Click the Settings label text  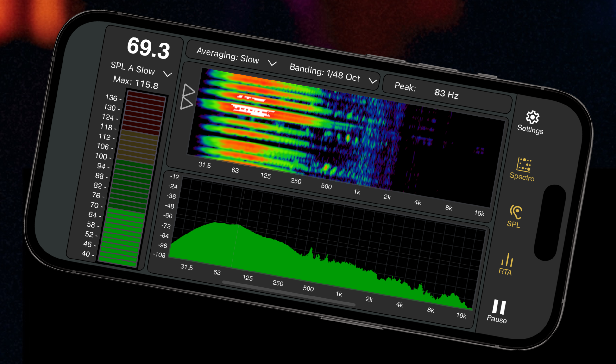click(530, 129)
